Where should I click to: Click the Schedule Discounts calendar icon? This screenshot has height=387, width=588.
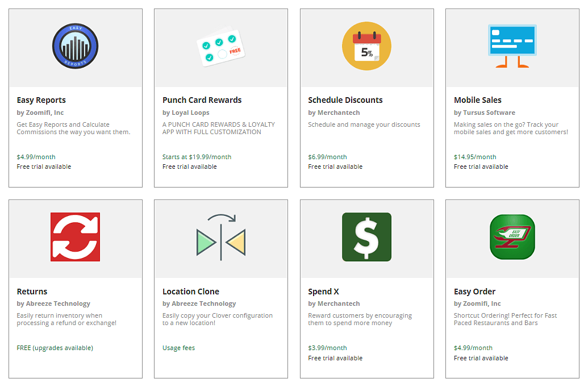point(367,46)
